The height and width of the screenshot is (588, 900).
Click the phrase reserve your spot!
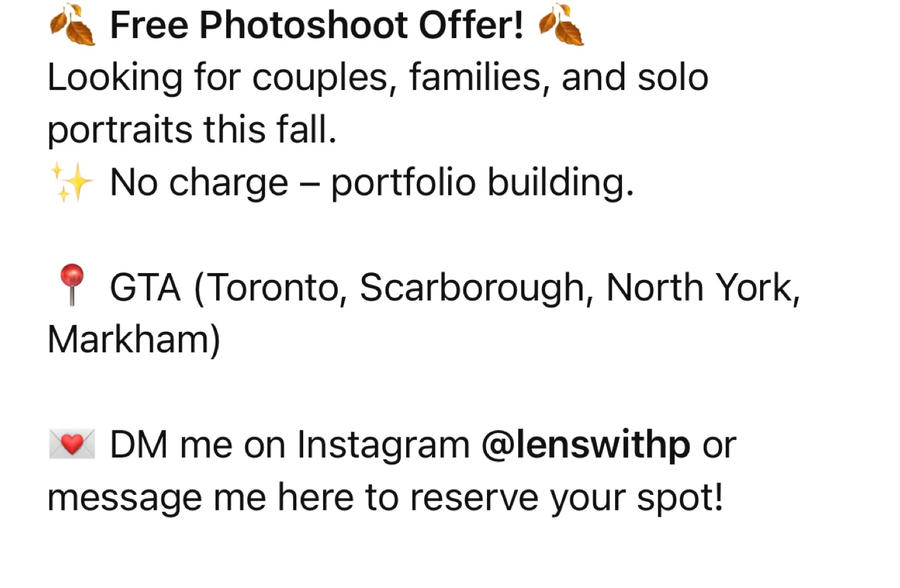(x=566, y=497)
